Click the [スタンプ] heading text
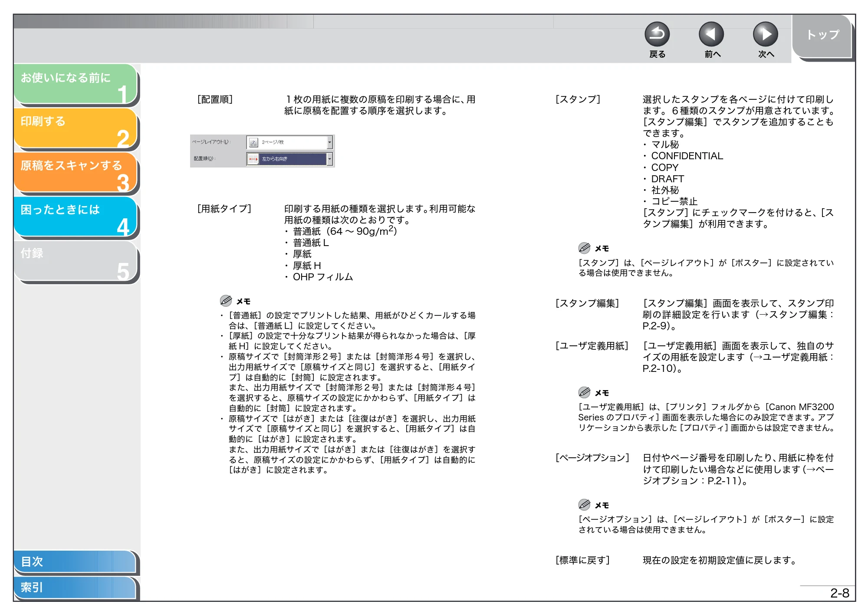Screen dimensions: 868x614 (x=578, y=99)
